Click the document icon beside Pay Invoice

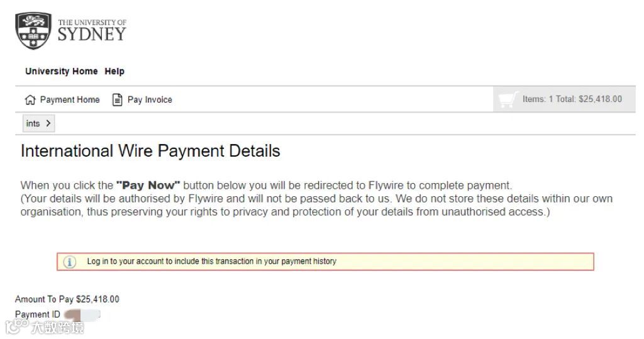[x=117, y=99]
